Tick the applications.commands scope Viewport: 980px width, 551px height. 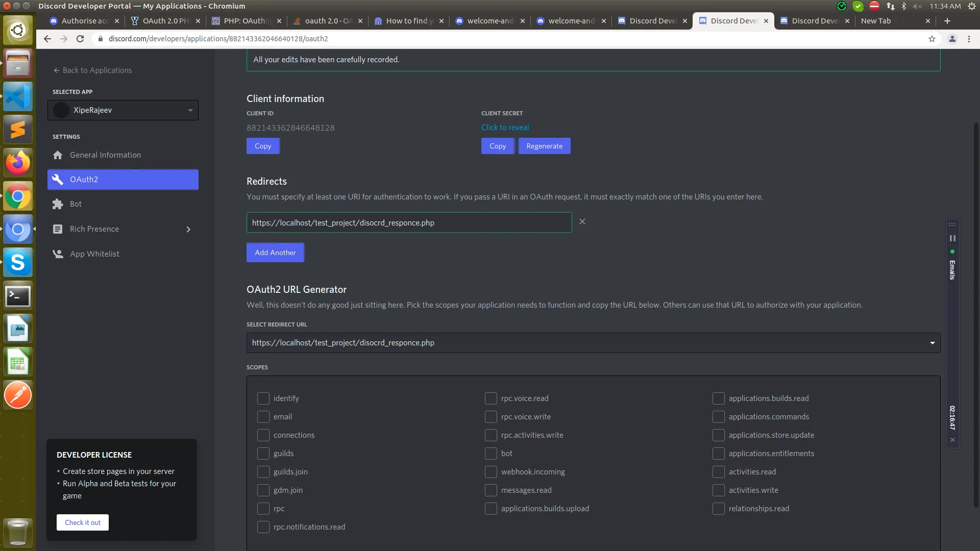pyautogui.click(x=718, y=417)
